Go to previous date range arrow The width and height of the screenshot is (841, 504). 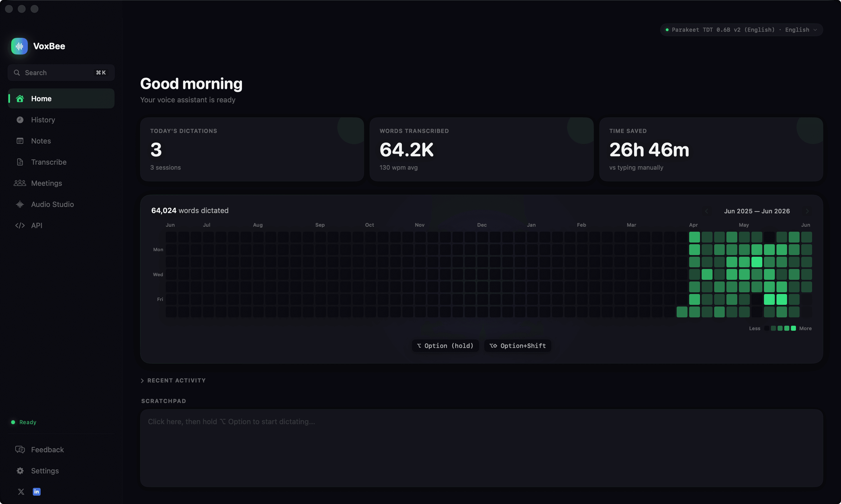tap(707, 211)
